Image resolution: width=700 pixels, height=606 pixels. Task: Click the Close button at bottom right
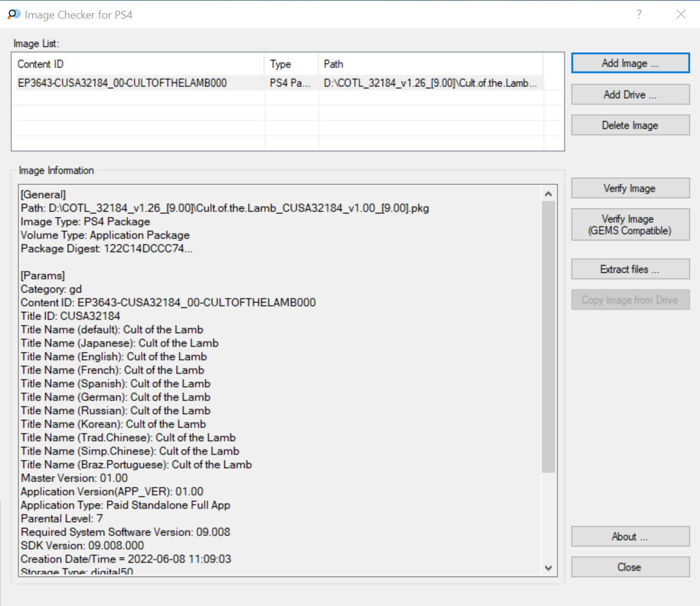(x=630, y=567)
